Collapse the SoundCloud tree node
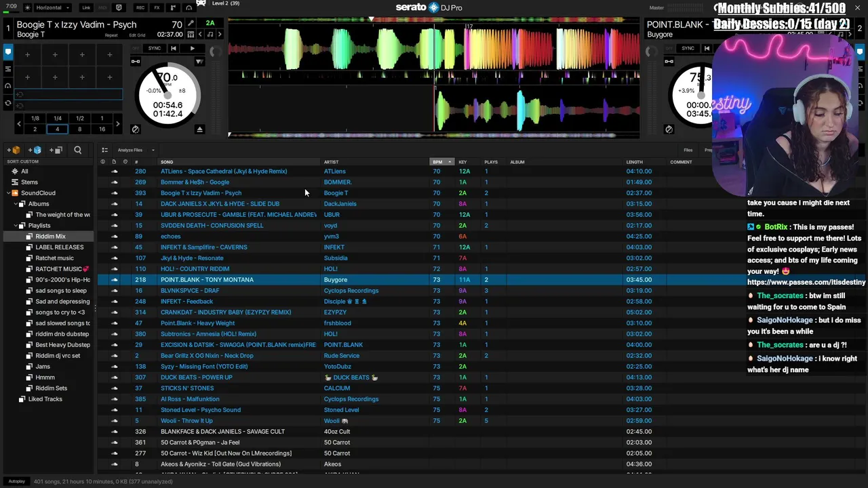The height and width of the screenshot is (488, 868). [x=8, y=193]
